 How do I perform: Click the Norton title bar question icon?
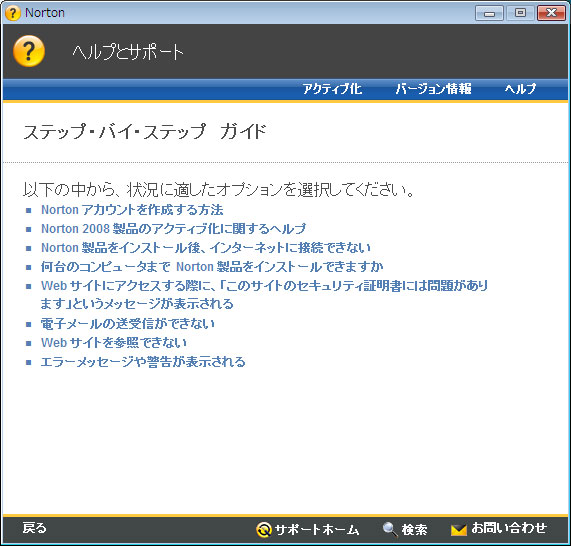pyautogui.click(x=12, y=13)
